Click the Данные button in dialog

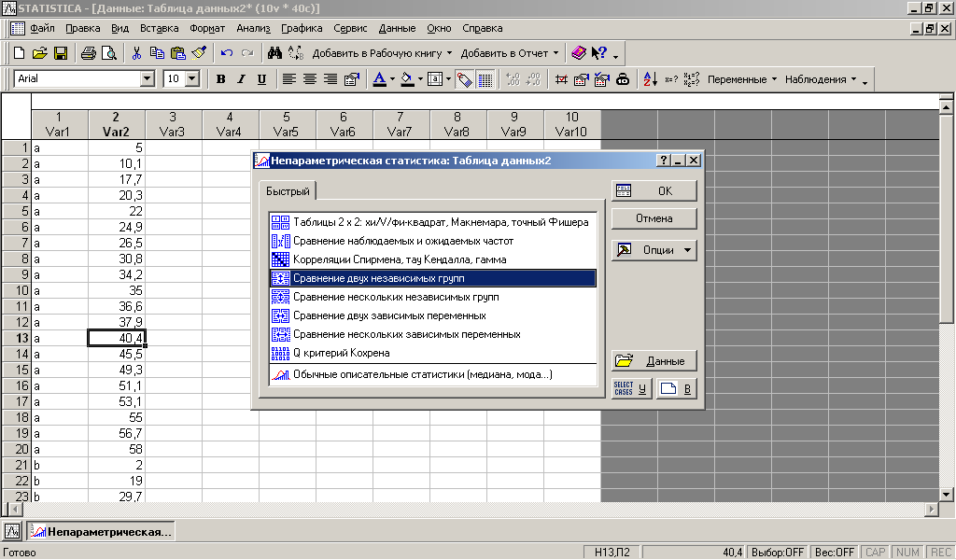pos(654,361)
